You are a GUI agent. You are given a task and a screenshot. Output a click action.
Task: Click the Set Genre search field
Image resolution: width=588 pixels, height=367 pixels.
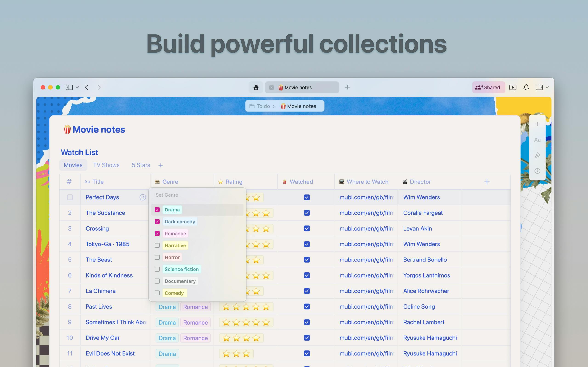coord(197,195)
